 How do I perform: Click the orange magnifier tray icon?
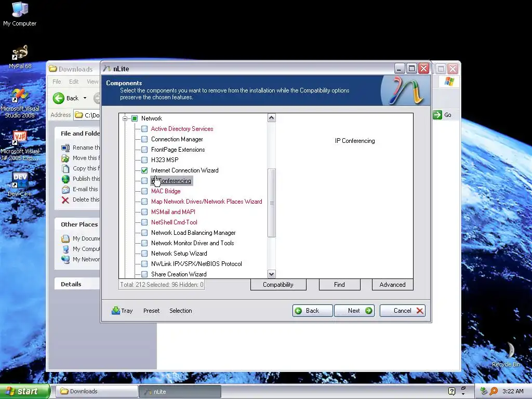pyautogui.click(x=494, y=391)
